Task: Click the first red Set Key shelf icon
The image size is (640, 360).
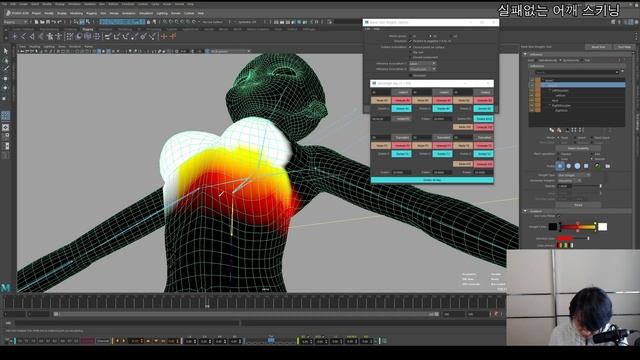Action: click(x=164, y=37)
